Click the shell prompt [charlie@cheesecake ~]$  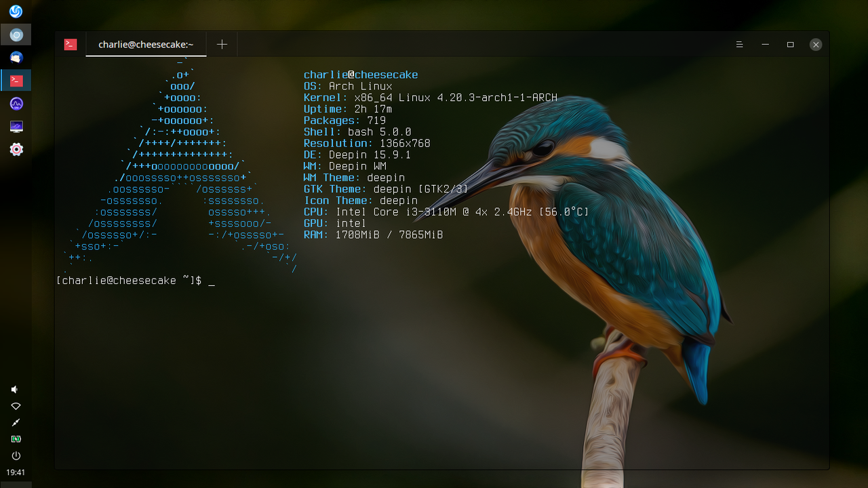(x=129, y=281)
